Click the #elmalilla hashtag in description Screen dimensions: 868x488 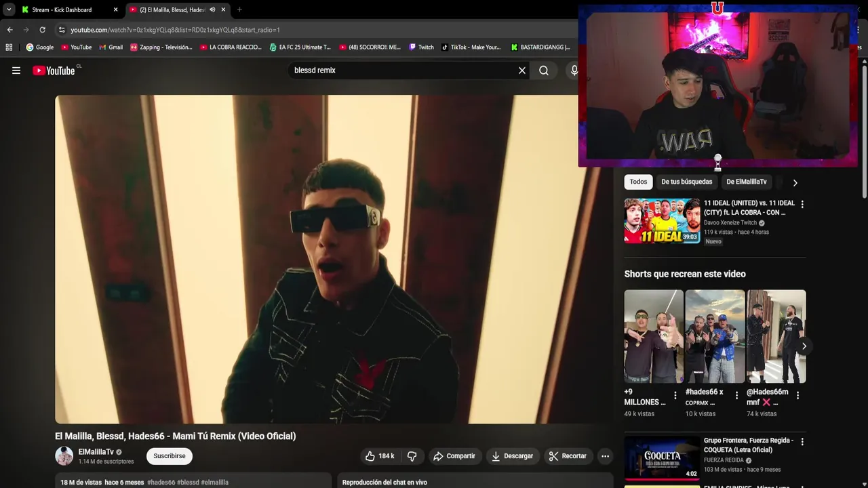pyautogui.click(x=215, y=483)
